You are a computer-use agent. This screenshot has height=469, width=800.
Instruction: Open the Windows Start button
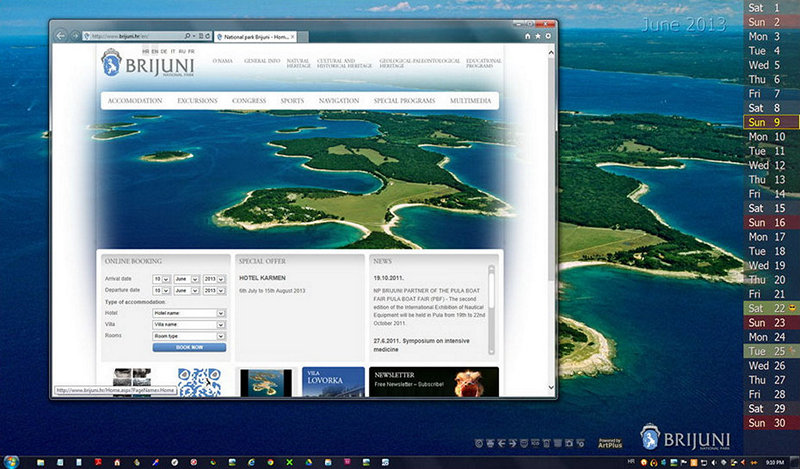9,461
